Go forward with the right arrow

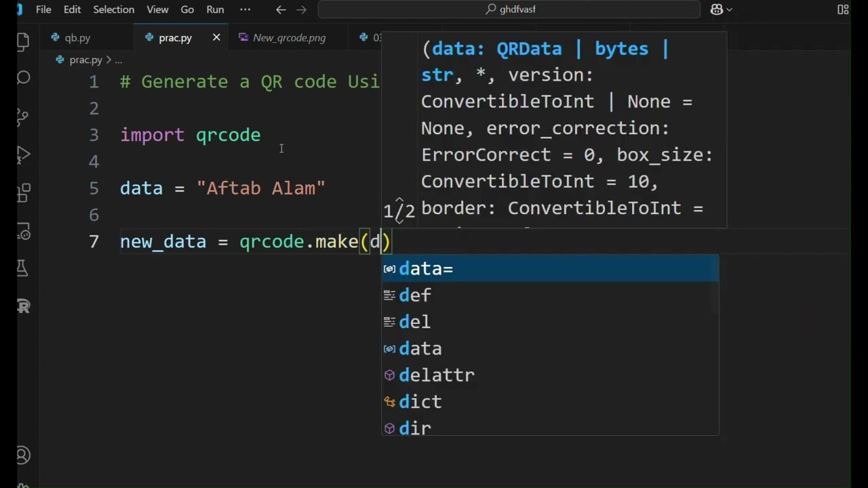click(302, 9)
